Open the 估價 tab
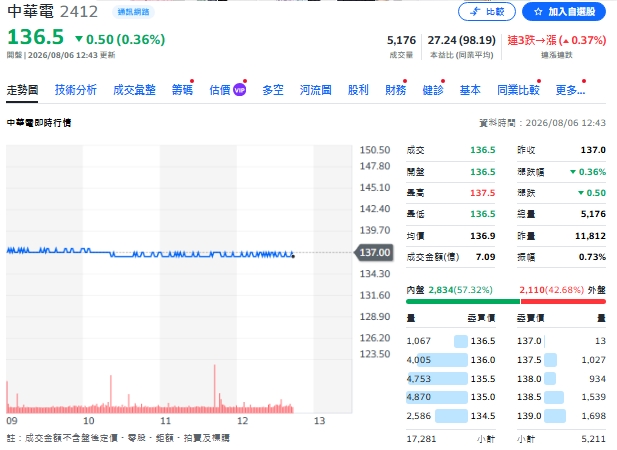This screenshot has height=450, width=617. pyautogui.click(x=220, y=90)
